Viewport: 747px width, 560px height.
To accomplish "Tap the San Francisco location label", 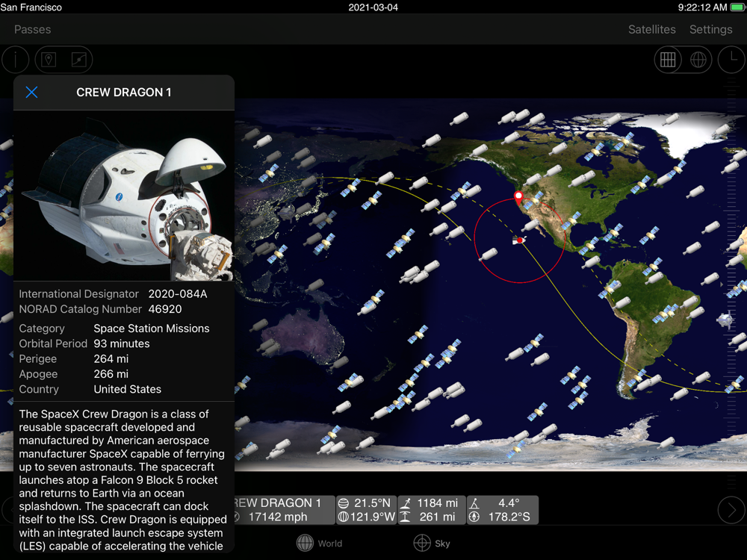I will [31, 7].
